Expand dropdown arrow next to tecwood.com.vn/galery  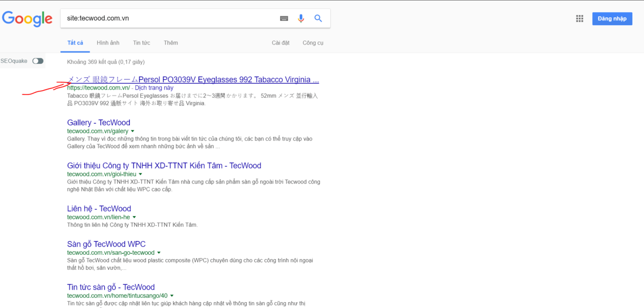133,131
